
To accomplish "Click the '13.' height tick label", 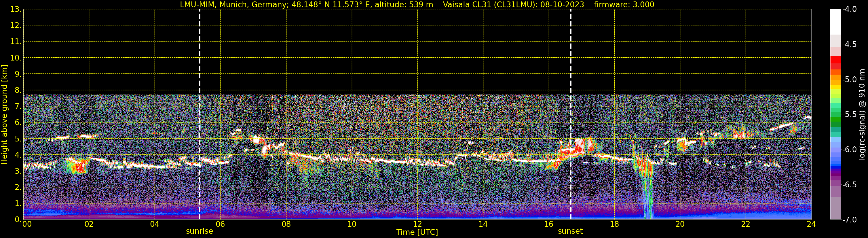I will point(16,9).
